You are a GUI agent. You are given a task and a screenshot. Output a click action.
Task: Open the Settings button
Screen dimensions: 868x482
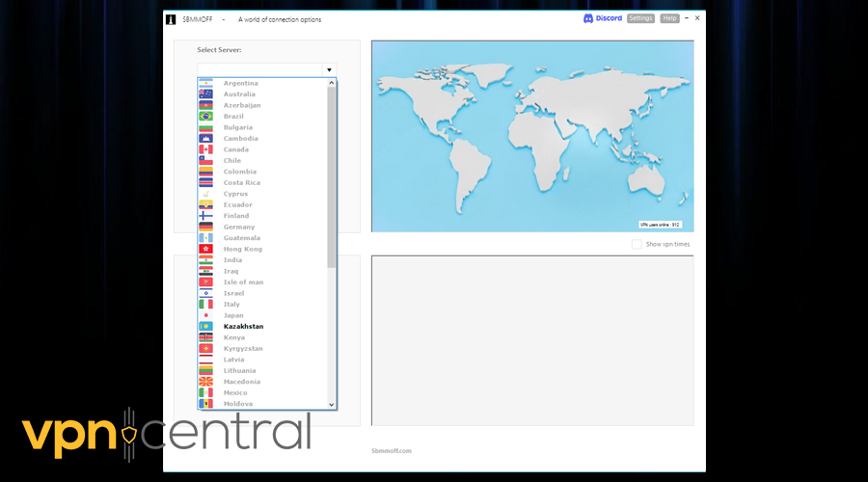coord(640,18)
